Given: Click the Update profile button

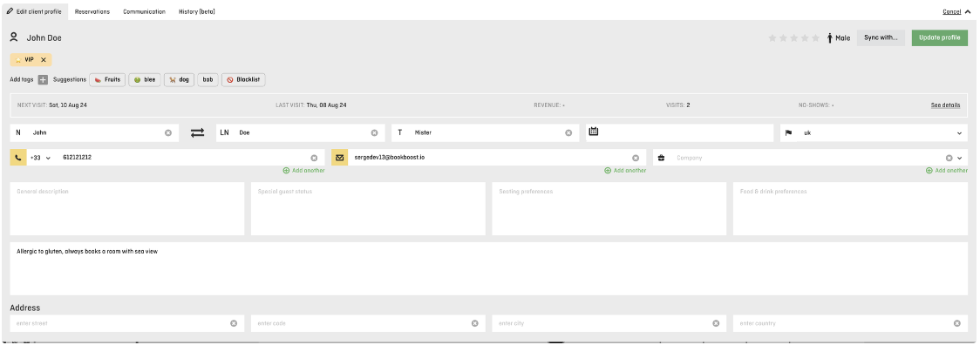Looking at the screenshot, I should (x=939, y=37).
